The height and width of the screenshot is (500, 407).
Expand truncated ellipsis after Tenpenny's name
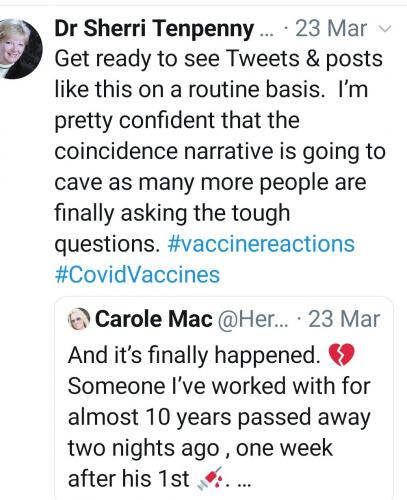[266, 33]
